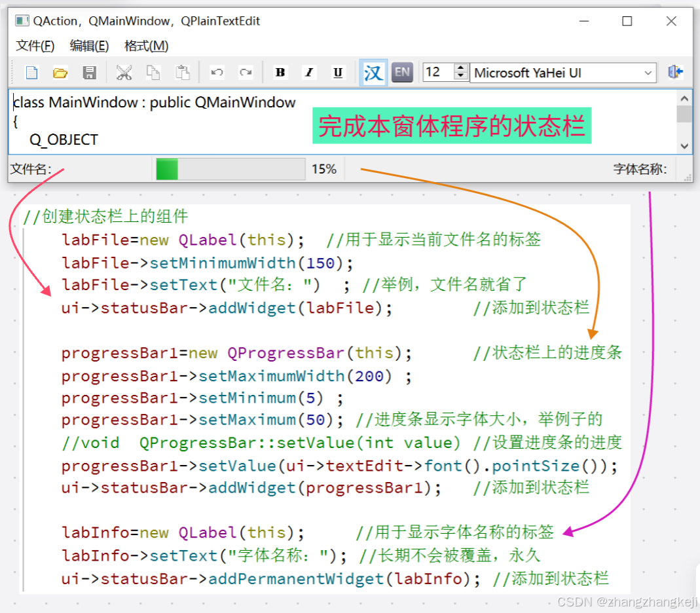The image size is (700, 613).
Task: Minimize the QAction window
Action: [x=584, y=21]
